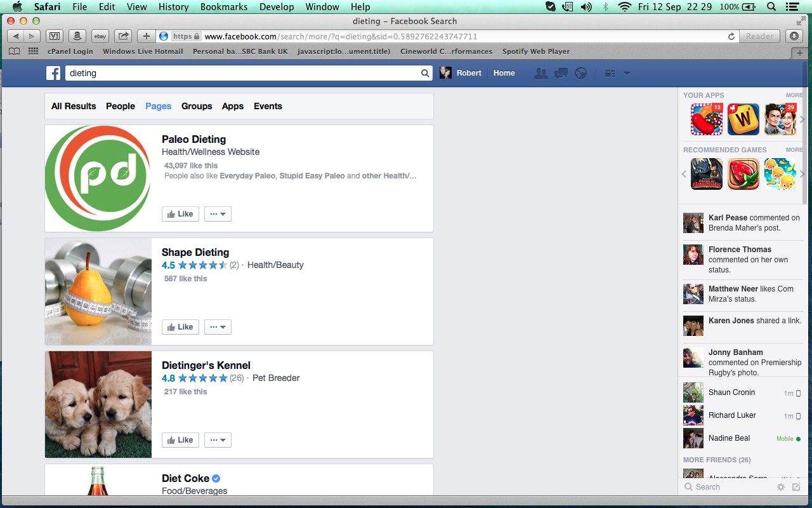Open the Dietinger's Kennel page title link
812x508 pixels.
[206, 365]
